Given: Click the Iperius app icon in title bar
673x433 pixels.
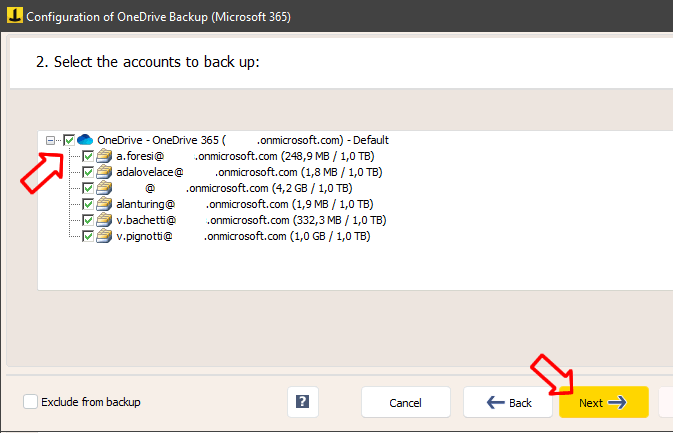Looking at the screenshot, I should point(12,17).
